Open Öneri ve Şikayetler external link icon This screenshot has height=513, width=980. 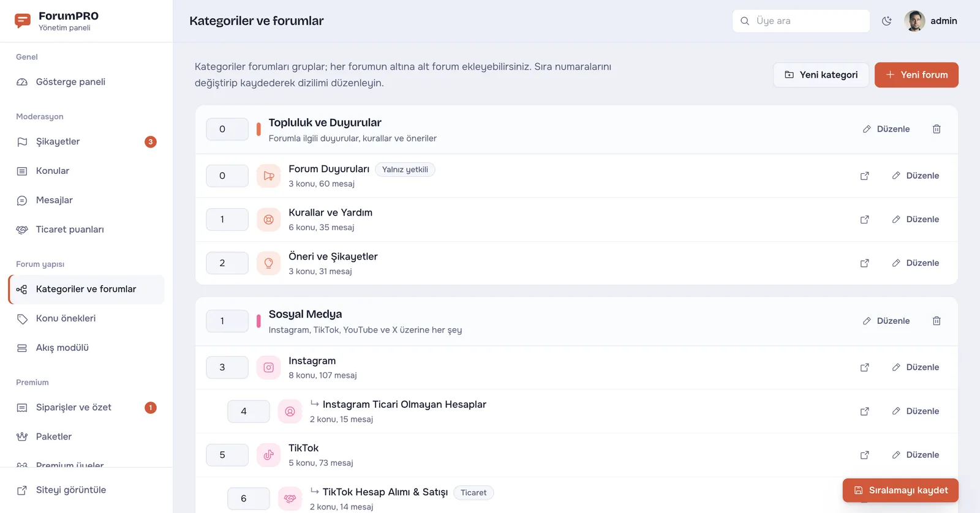pyautogui.click(x=865, y=263)
